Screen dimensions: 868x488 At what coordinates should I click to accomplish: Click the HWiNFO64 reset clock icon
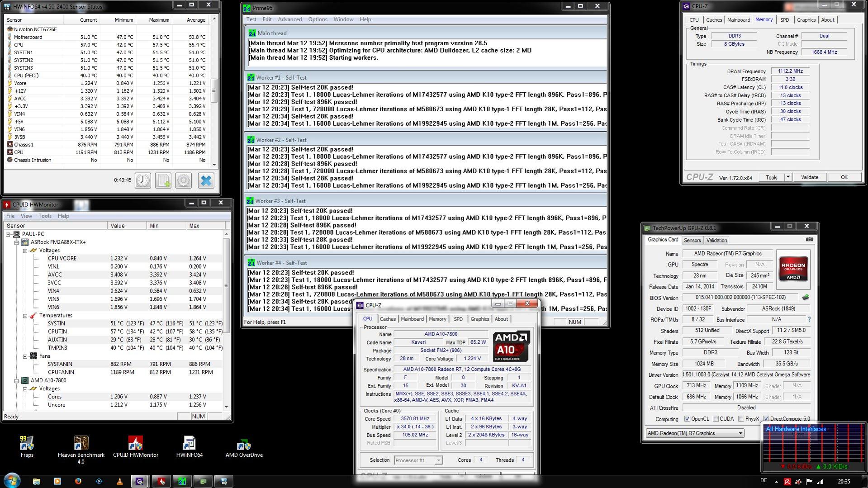coord(143,180)
